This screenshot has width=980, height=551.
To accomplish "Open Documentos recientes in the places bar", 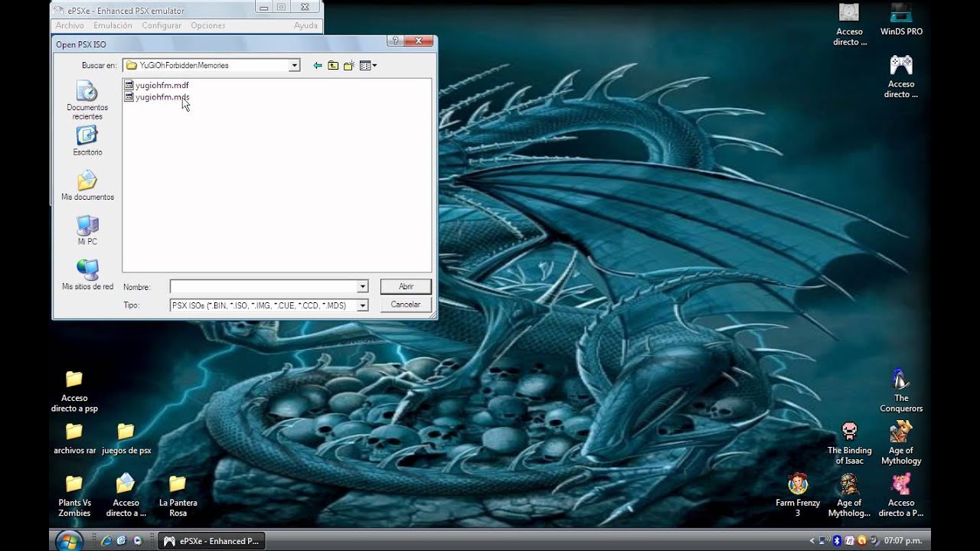I will click(87, 100).
